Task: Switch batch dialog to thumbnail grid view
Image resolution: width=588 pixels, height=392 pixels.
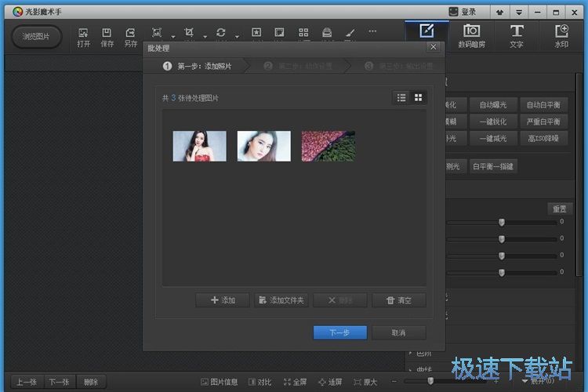Action: point(419,97)
